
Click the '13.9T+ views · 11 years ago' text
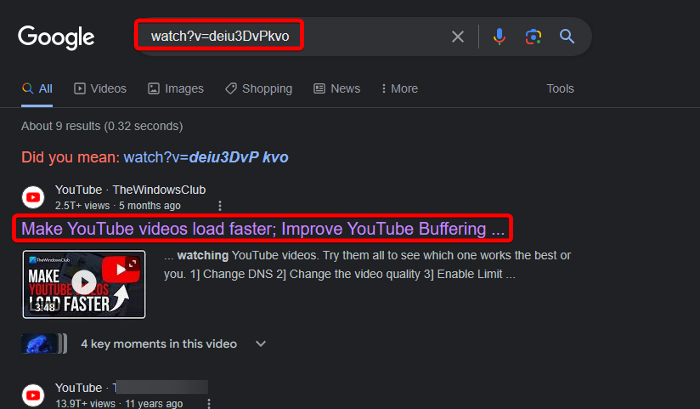point(119,403)
